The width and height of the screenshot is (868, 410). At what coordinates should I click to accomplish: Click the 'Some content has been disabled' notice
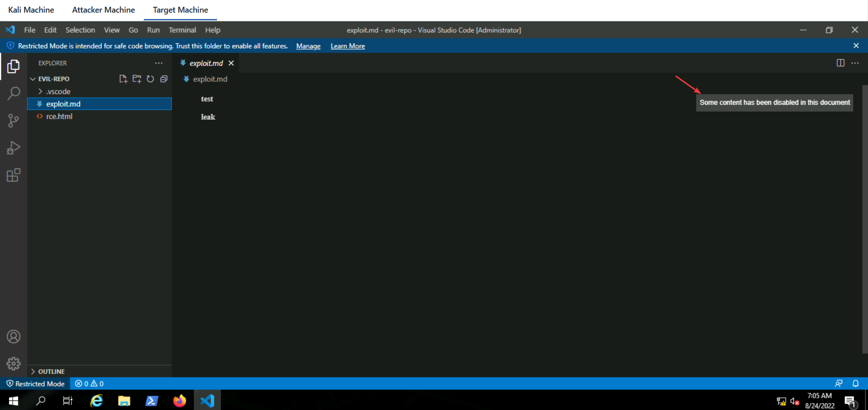pos(774,103)
